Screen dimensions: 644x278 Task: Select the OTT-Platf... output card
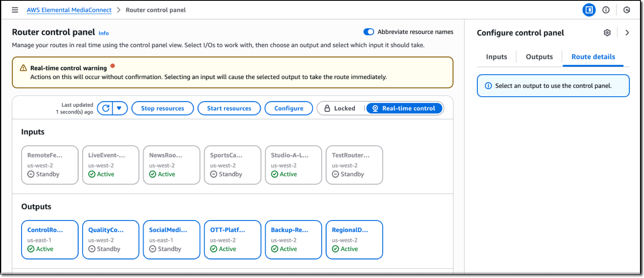coord(233,239)
